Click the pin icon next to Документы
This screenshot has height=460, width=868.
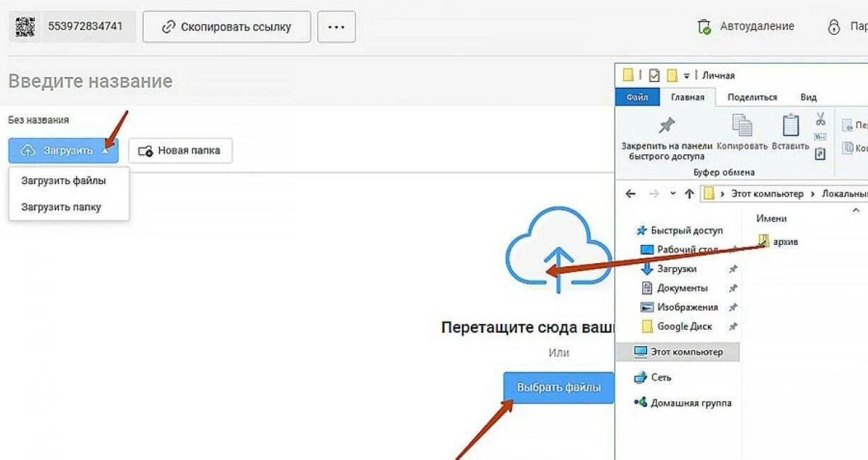[x=733, y=288]
